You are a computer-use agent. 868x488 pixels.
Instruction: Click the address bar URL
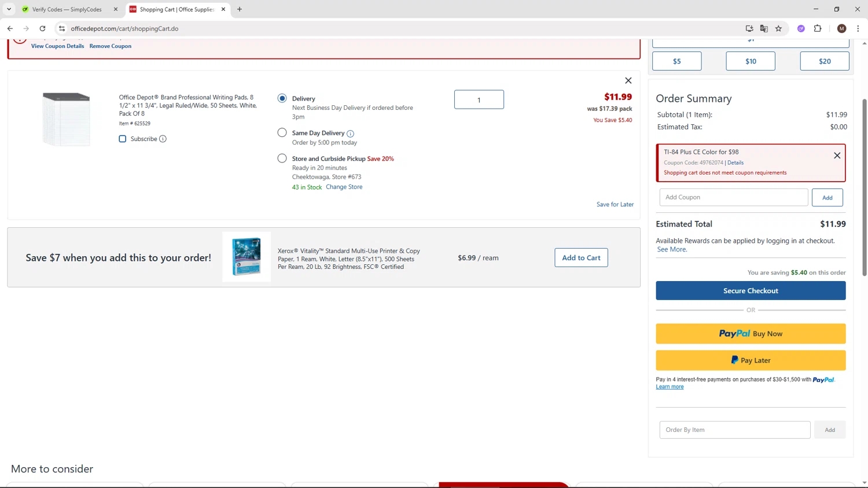point(124,28)
